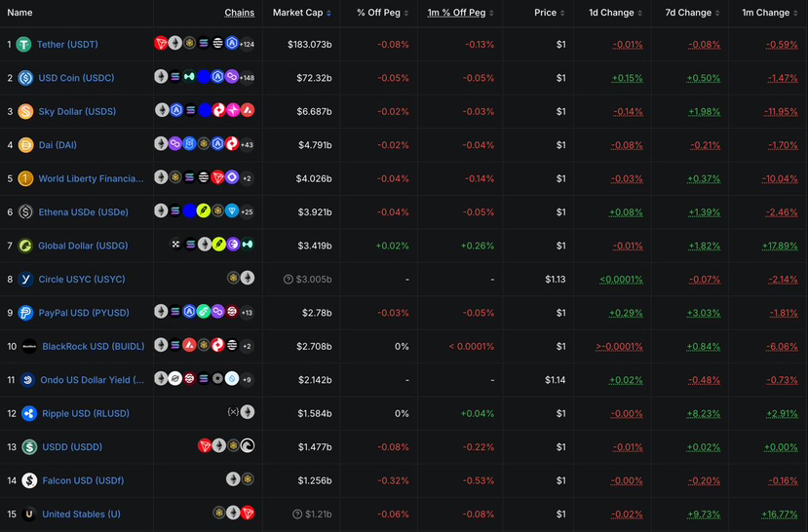Click the question mark beside $1.21b

coord(297,514)
